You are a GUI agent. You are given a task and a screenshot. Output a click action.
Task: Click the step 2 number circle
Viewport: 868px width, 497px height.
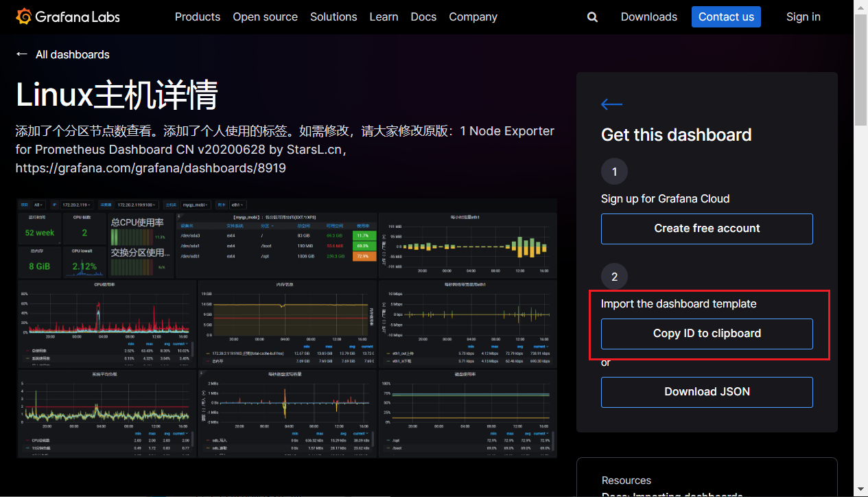pyautogui.click(x=614, y=277)
